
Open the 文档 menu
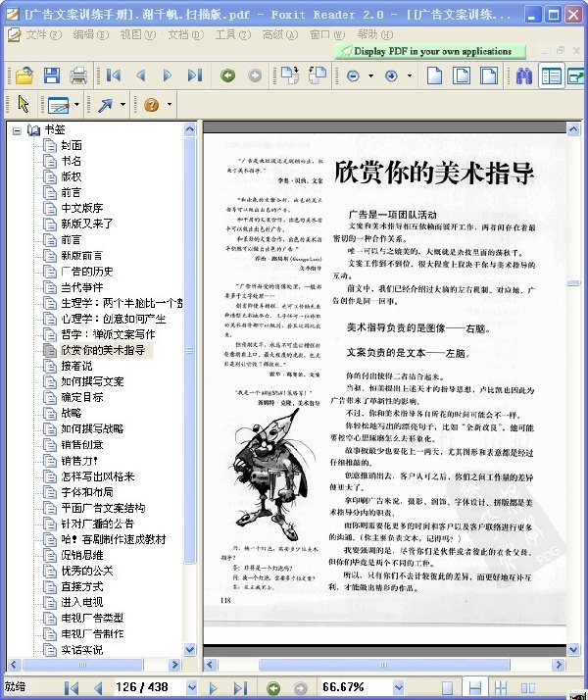185,34
